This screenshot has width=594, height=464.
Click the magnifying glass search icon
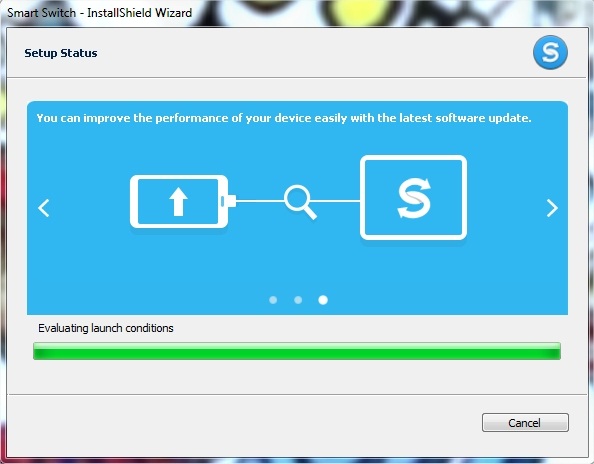(x=300, y=202)
